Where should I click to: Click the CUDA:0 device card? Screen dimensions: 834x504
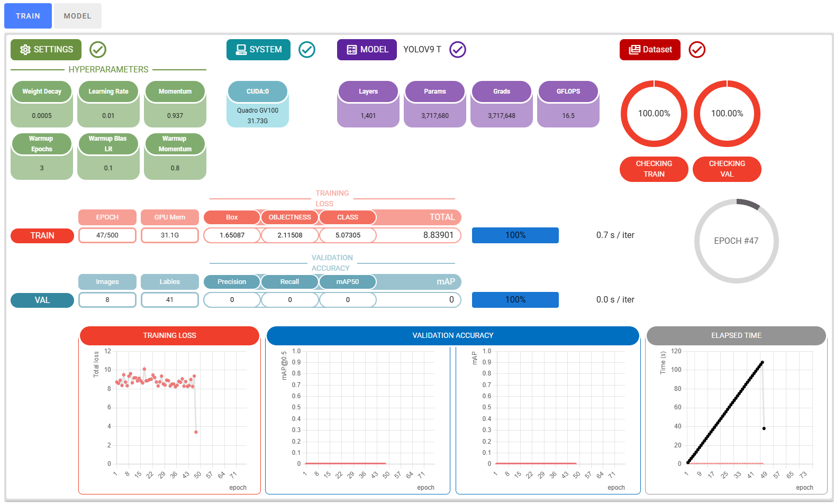click(x=258, y=104)
